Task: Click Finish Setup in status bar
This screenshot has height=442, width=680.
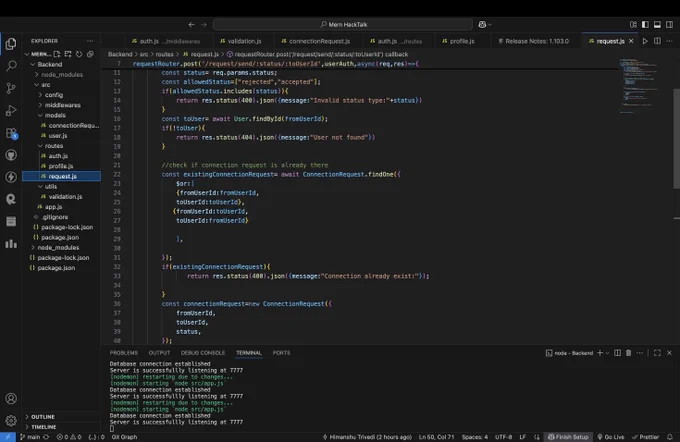Action: pyautogui.click(x=569, y=437)
